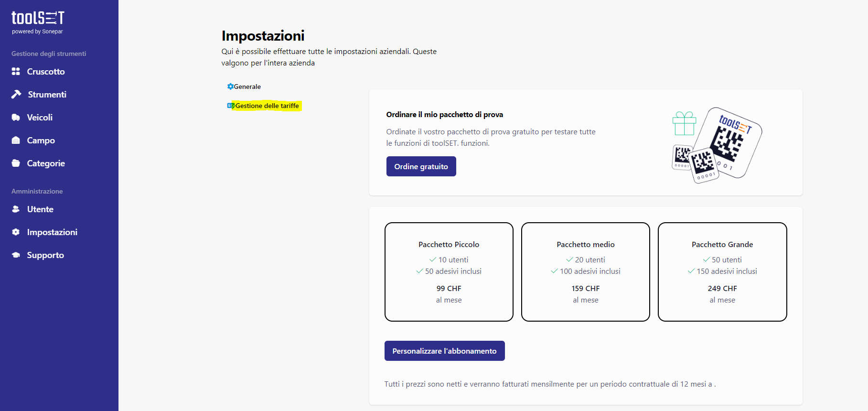Click the Impostazioni gear icon in sidebar

(x=16, y=232)
